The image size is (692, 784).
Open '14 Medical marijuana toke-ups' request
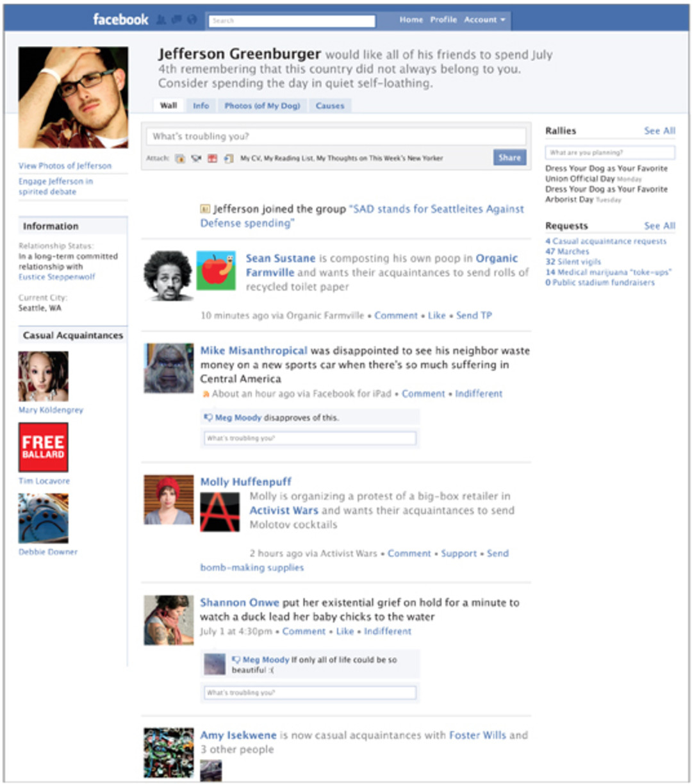(608, 272)
